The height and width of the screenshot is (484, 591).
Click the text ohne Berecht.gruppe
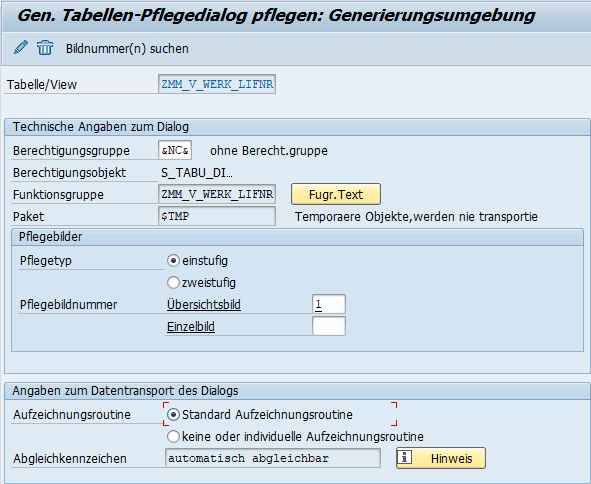pos(269,151)
